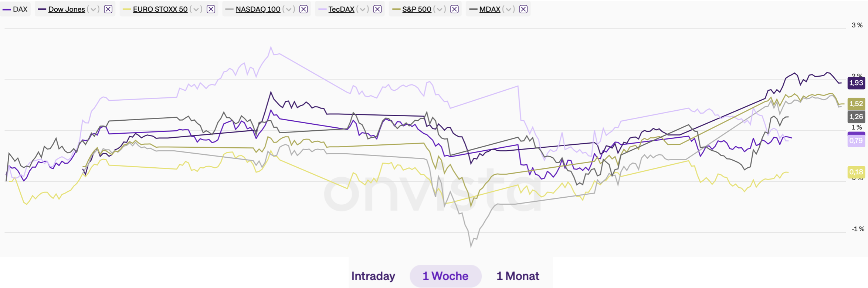Remove TecDAX from comparison
Screen dimensions: 868x288
377,9
